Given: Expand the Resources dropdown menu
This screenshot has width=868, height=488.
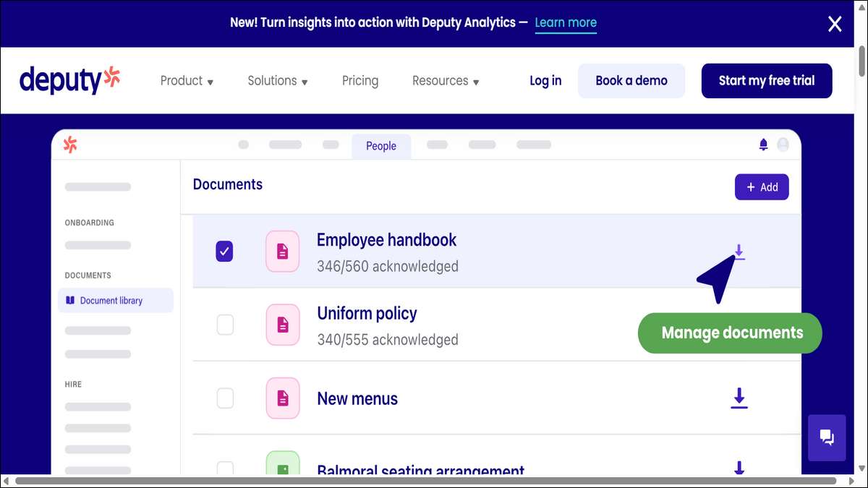Looking at the screenshot, I should tap(446, 81).
